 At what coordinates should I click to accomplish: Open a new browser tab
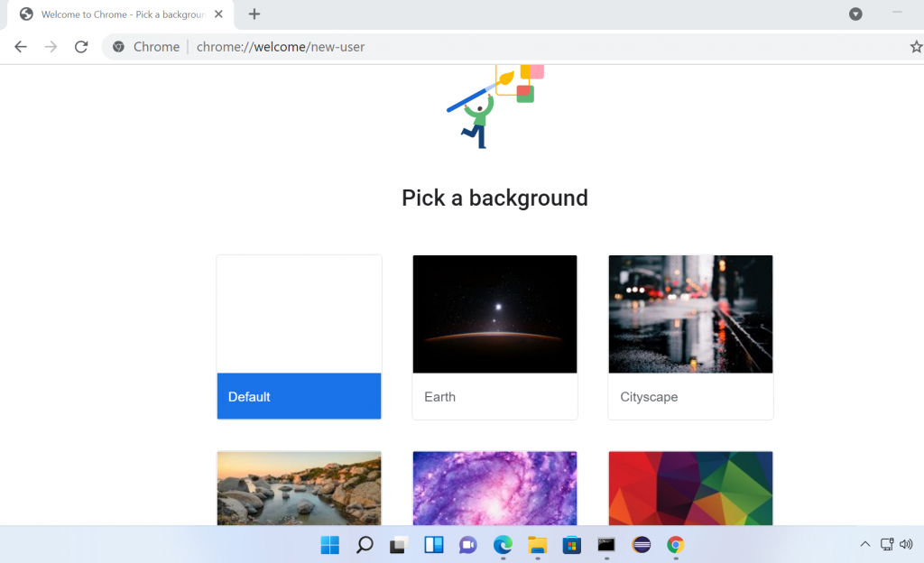coord(254,14)
